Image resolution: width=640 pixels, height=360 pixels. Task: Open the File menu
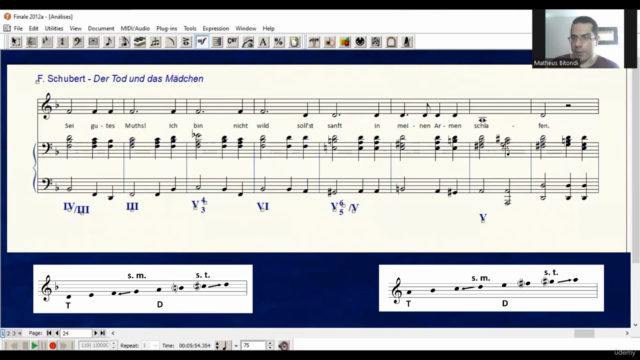(18, 28)
